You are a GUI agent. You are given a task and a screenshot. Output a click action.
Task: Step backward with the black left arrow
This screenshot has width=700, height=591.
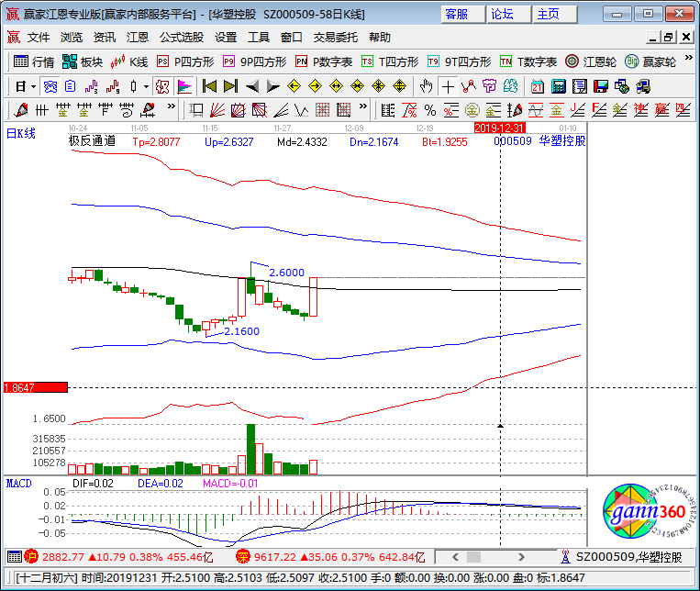(252, 86)
